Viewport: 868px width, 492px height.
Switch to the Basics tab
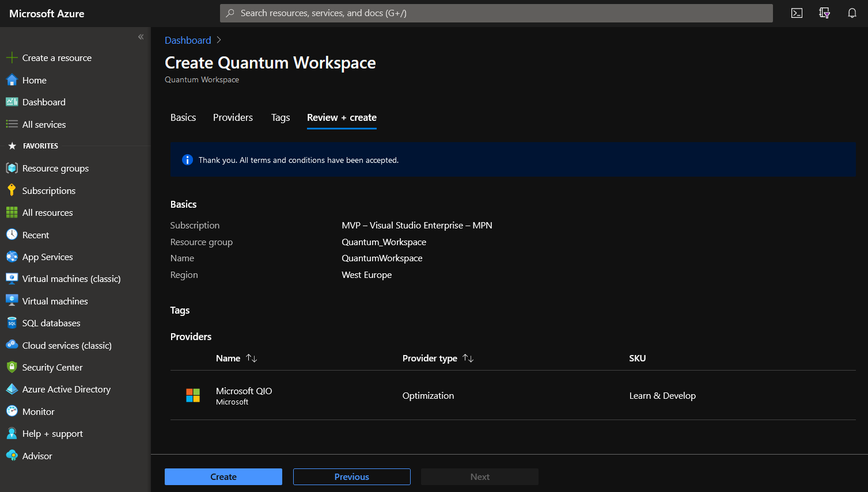click(x=183, y=117)
